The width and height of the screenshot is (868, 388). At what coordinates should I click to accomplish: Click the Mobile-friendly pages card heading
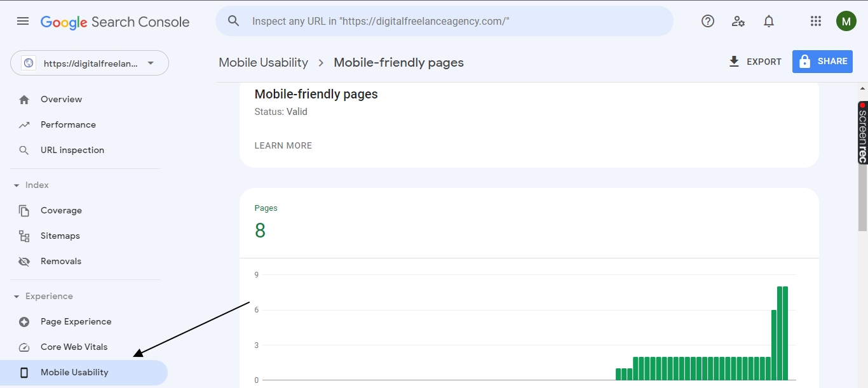(x=316, y=94)
